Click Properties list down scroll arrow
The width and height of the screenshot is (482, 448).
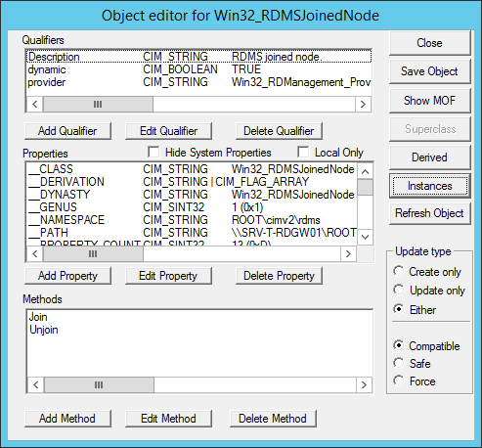(366, 237)
